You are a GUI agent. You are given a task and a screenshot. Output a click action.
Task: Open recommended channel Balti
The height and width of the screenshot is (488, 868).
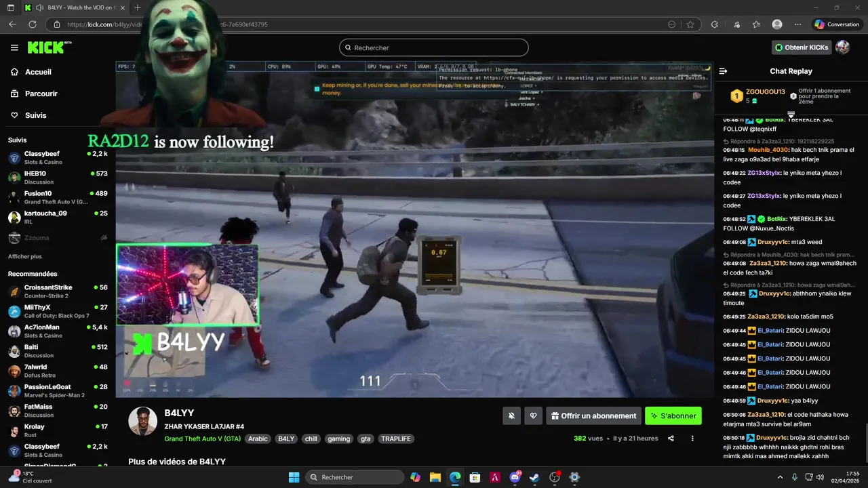58,351
